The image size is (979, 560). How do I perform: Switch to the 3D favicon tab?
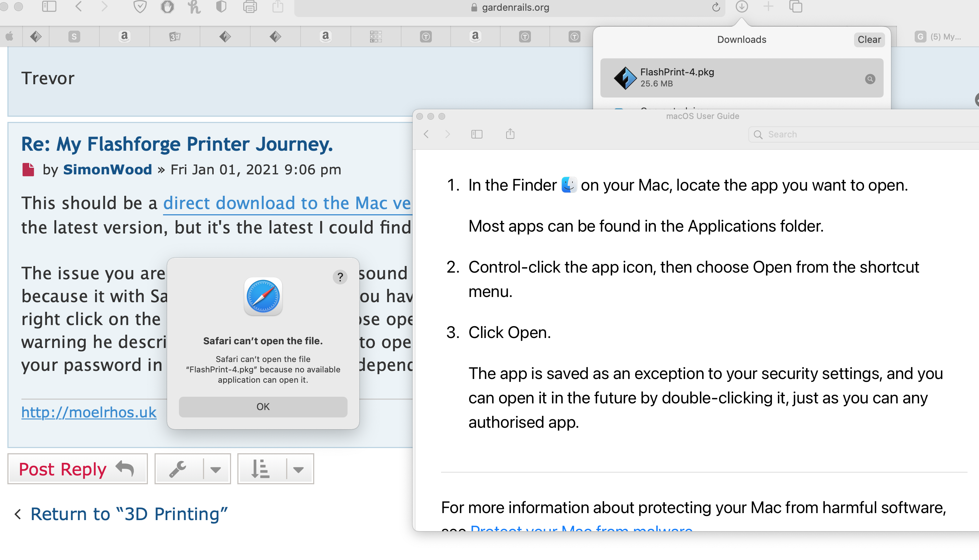click(175, 37)
